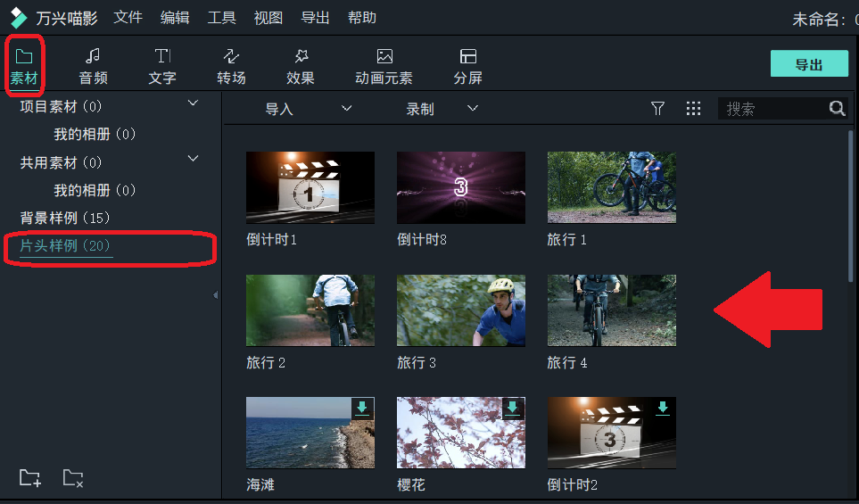859x504 pixels.
Task: Select the 旅行 3 clip thumbnail
Action: (x=461, y=310)
